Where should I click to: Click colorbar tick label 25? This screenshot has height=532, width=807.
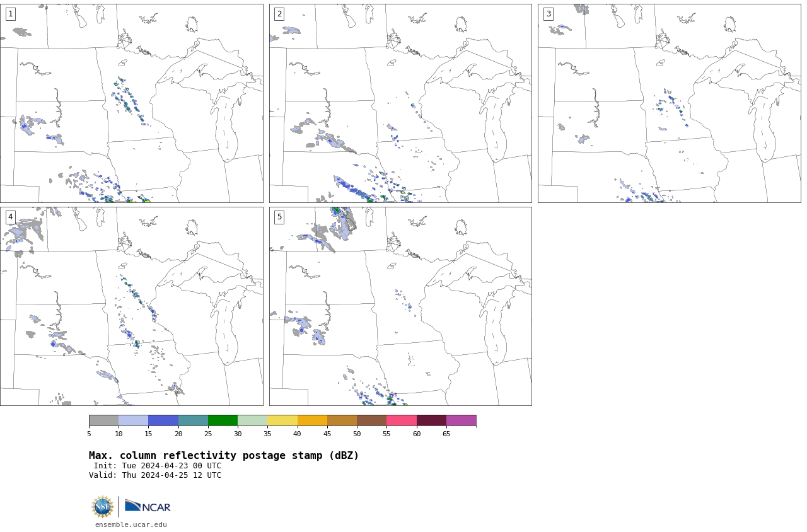pos(208,434)
